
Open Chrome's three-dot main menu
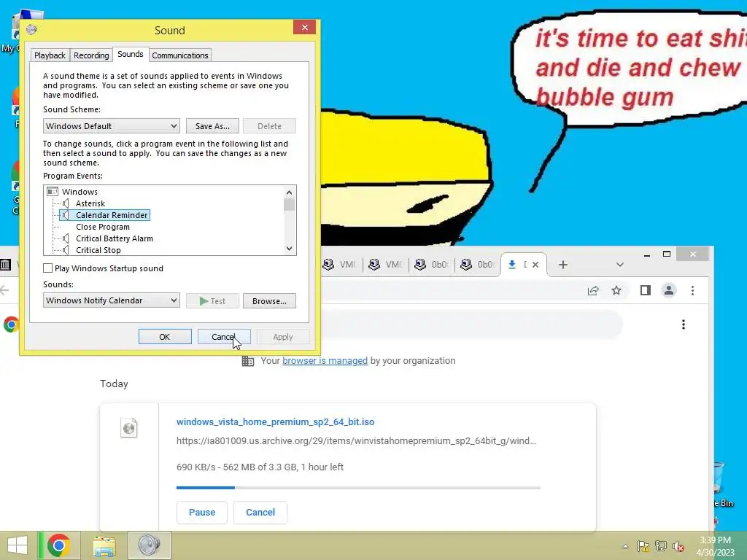(693, 290)
